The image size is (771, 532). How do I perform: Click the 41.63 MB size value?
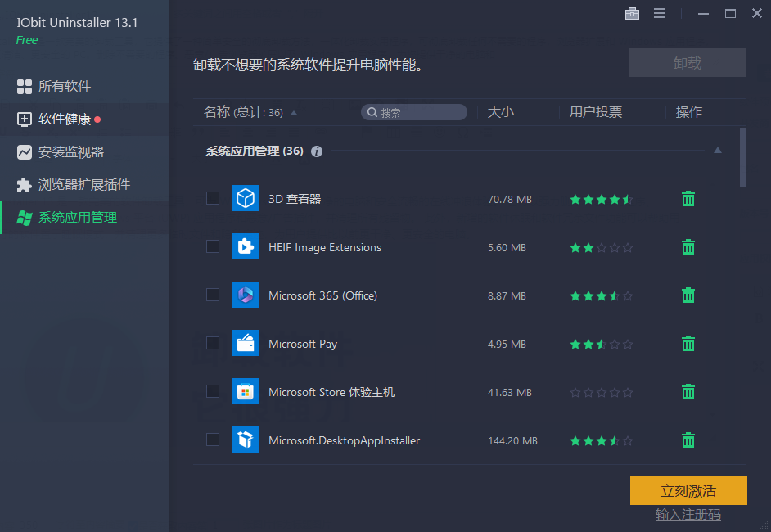tap(509, 392)
